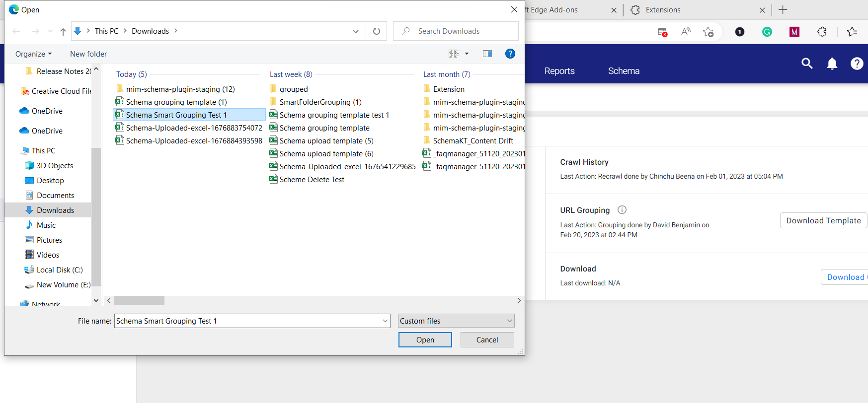Show URL Grouping info icon
Viewport: 868px width, 403px height.
pyautogui.click(x=622, y=209)
